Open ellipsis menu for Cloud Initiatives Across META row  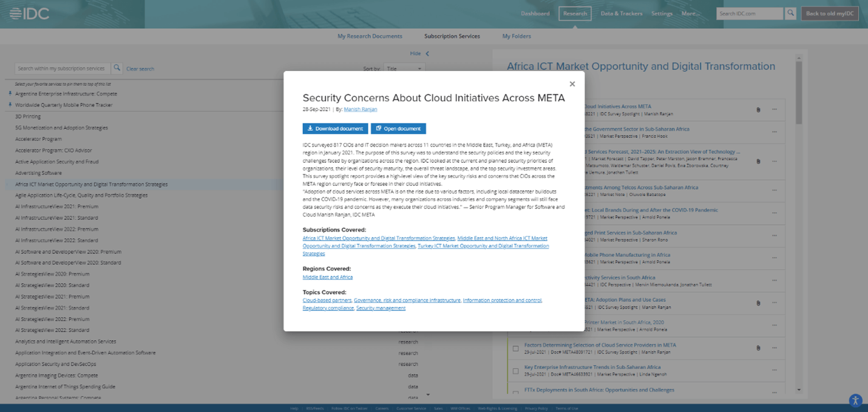[x=775, y=109]
